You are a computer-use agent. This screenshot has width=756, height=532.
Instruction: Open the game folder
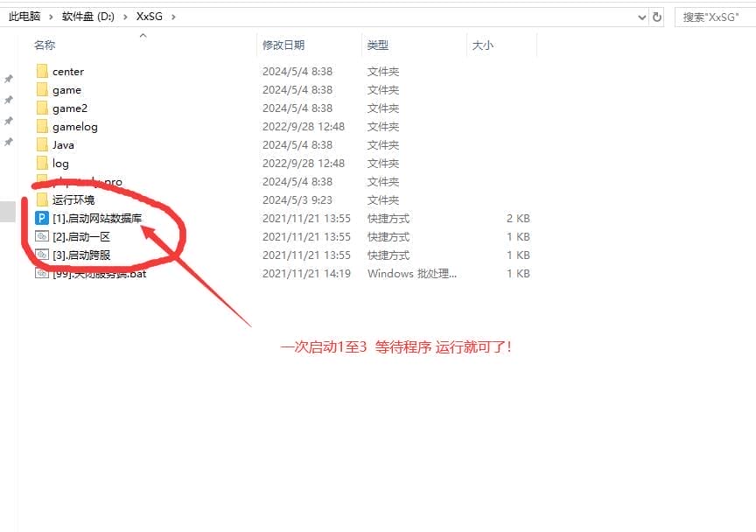(x=66, y=89)
